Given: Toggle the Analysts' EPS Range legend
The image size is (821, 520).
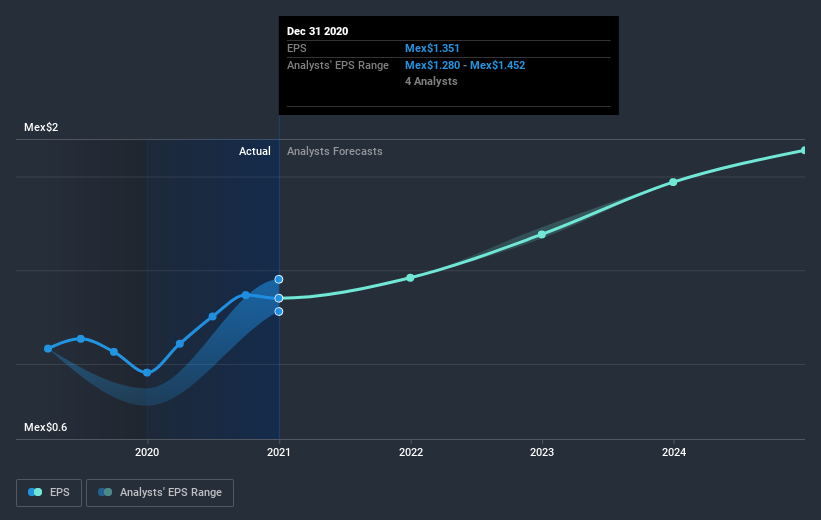Looking at the screenshot, I should (160, 492).
